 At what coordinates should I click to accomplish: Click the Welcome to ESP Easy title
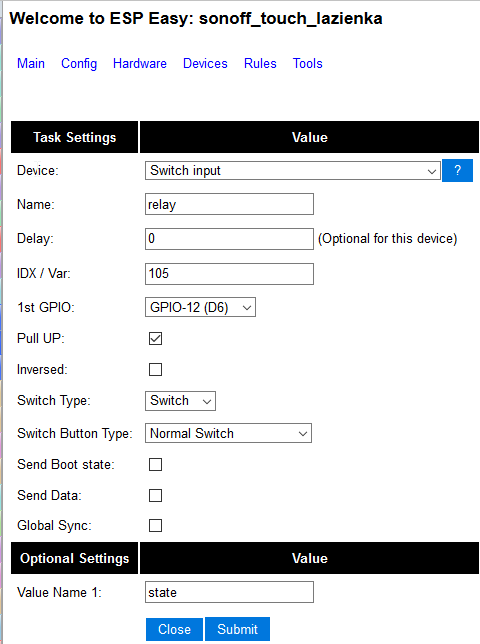196,18
